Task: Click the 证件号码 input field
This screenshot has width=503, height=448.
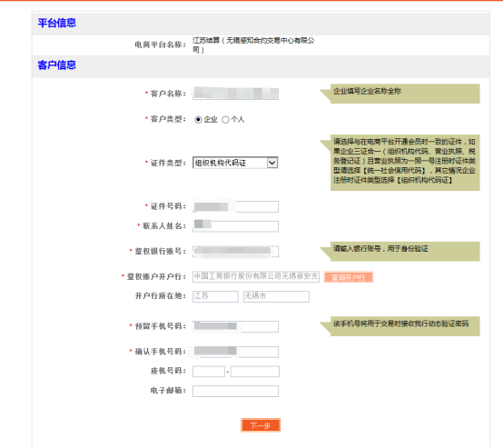Action: point(235,206)
